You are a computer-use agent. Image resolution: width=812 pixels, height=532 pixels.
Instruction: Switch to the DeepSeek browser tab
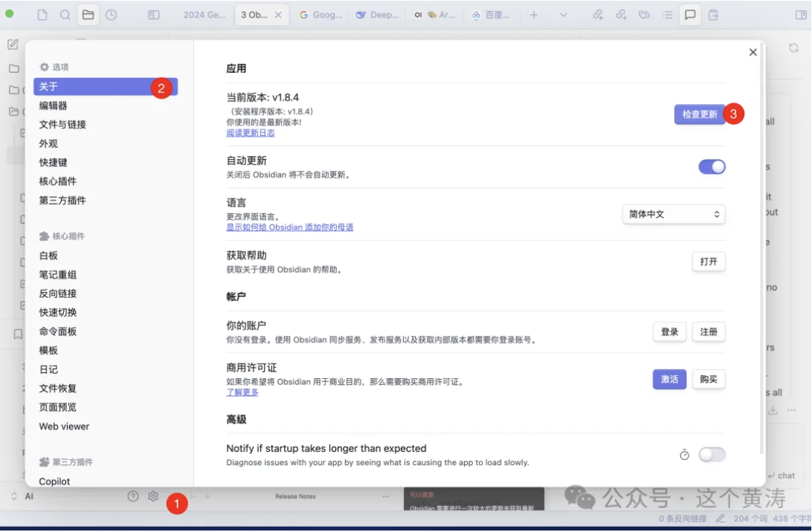point(378,15)
